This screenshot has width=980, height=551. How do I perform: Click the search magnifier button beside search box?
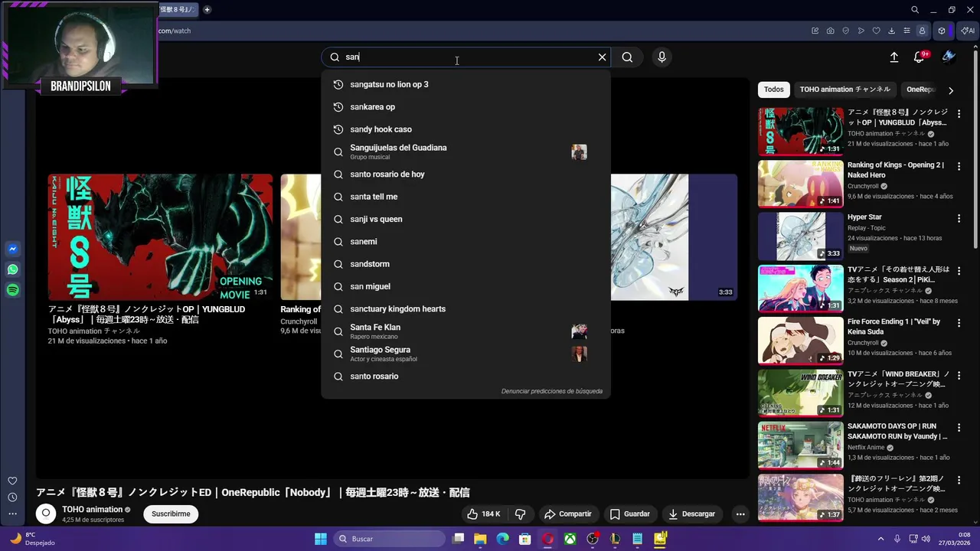click(627, 57)
